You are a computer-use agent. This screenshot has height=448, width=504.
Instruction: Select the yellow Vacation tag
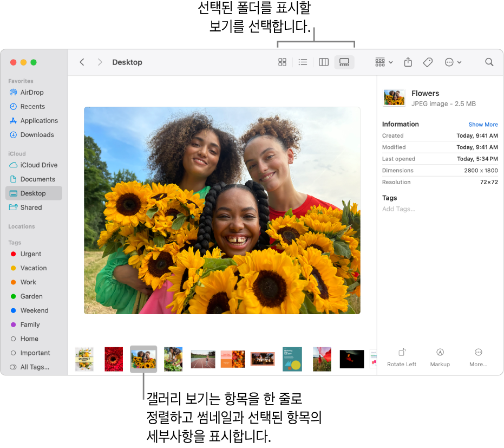click(34, 268)
